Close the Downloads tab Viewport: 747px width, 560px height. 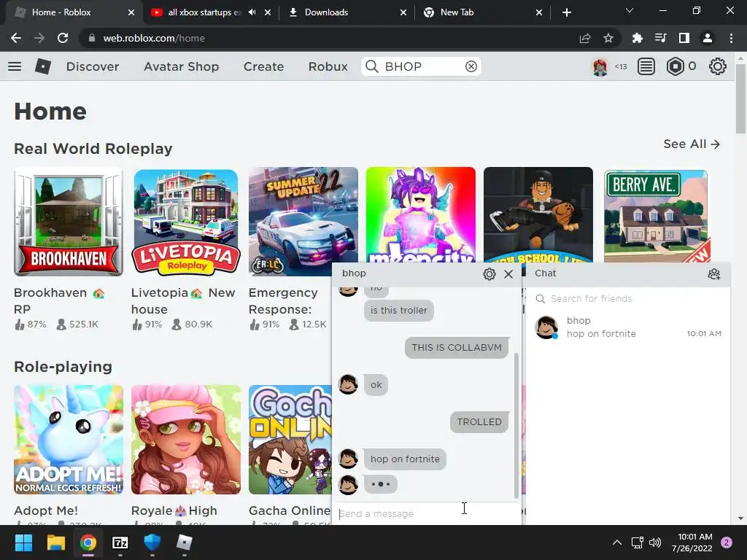(403, 12)
